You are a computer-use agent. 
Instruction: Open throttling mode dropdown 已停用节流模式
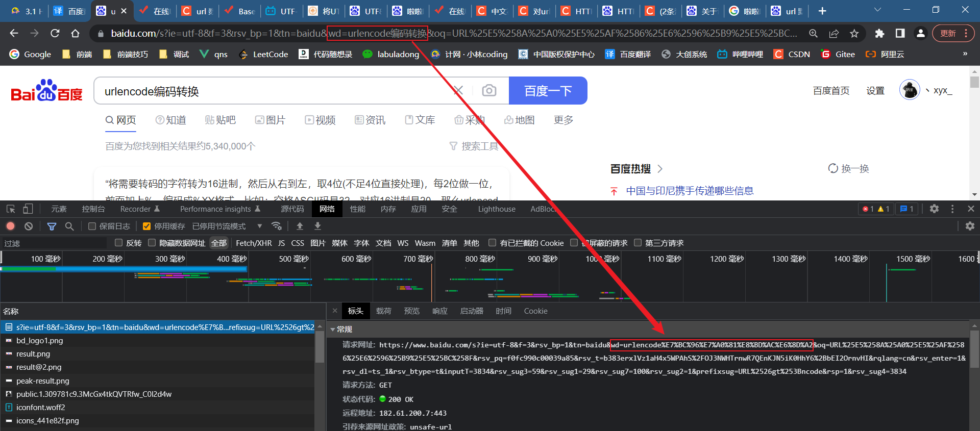point(227,226)
